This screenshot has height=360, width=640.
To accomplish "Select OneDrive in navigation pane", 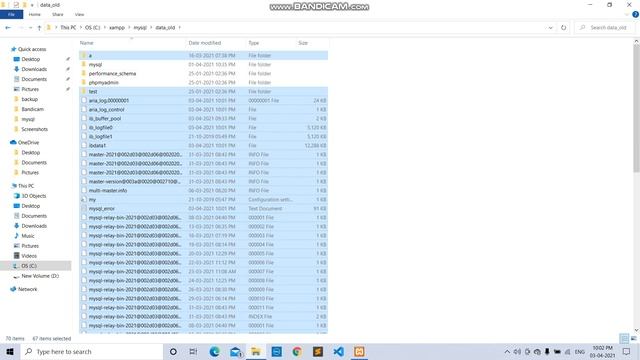I will pos(28,142).
